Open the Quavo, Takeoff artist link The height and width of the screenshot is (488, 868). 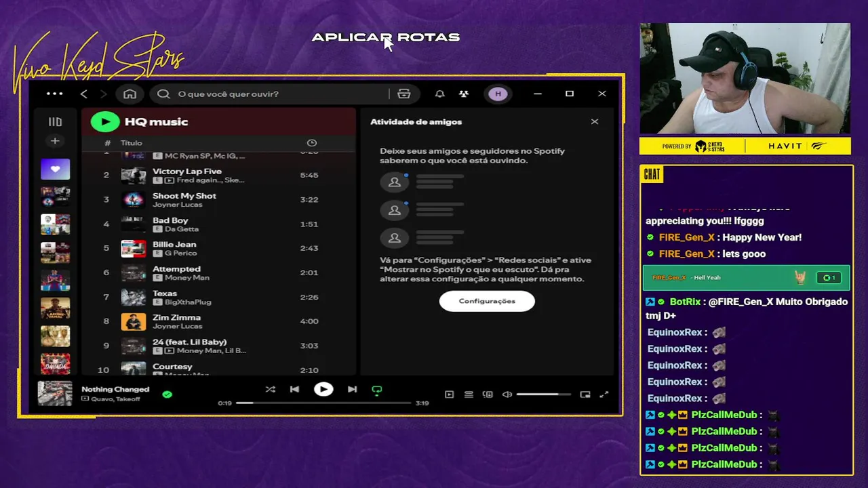click(116, 399)
